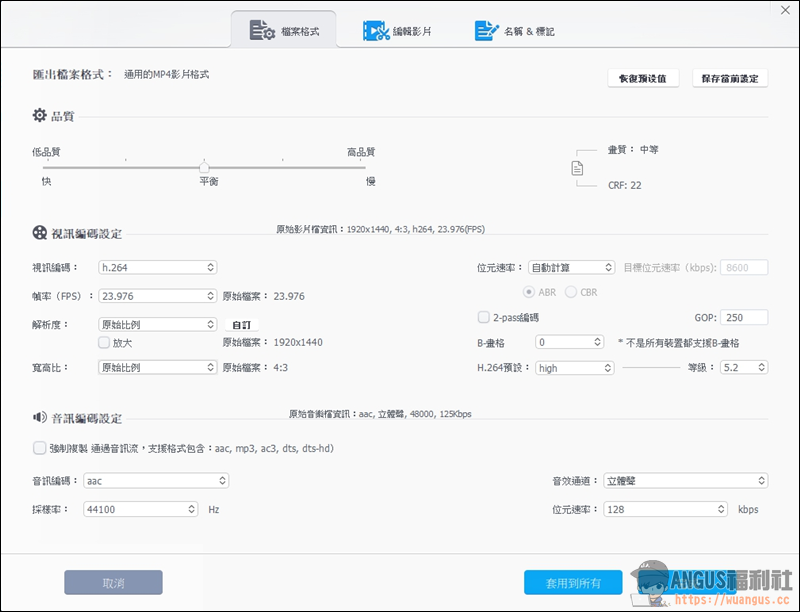Click the 原始影片檔資訊 line
Screen dimensions: 800x612
[x=381, y=230]
